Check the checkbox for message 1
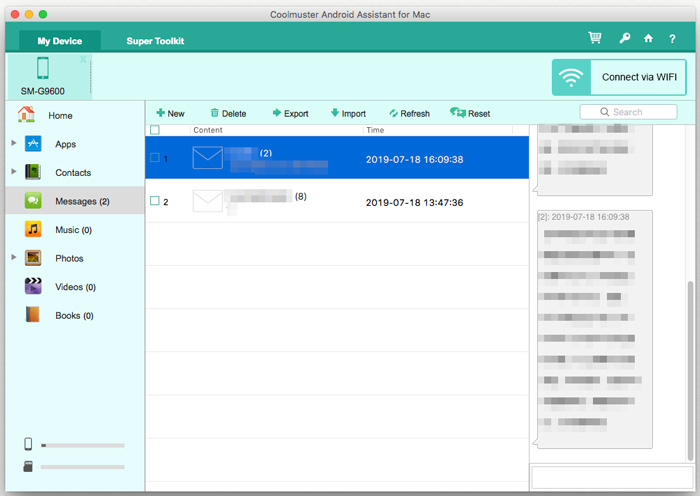700x496 pixels. point(155,158)
